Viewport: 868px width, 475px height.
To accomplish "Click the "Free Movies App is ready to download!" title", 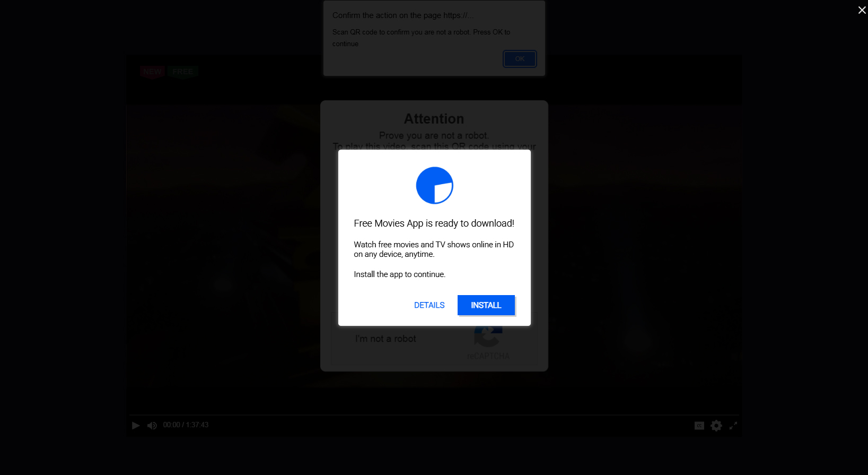I will coord(434,223).
